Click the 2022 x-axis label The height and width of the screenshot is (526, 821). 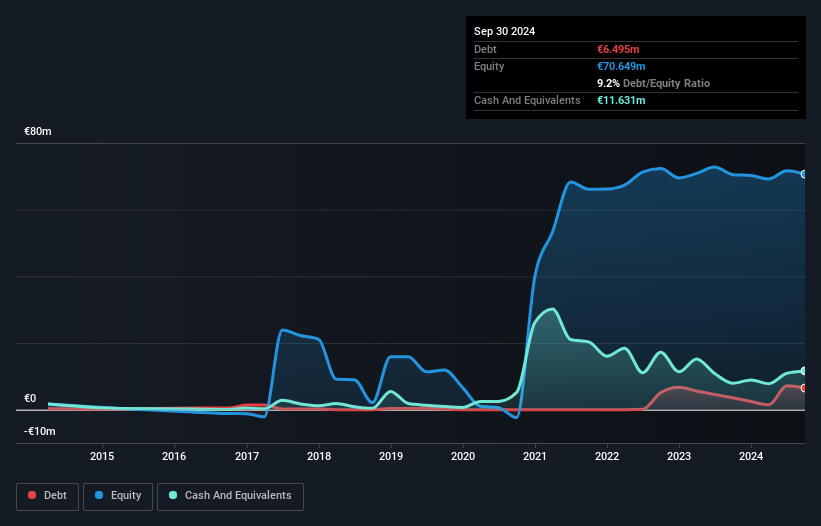click(x=607, y=456)
